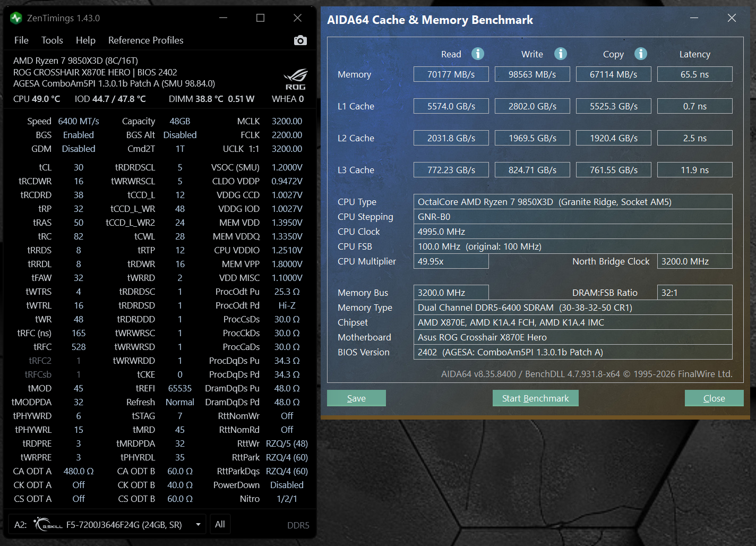Viewport: 756px width, 546px height.
Task: Click the tRFC (ns) value 165
Action: coord(79,333)
